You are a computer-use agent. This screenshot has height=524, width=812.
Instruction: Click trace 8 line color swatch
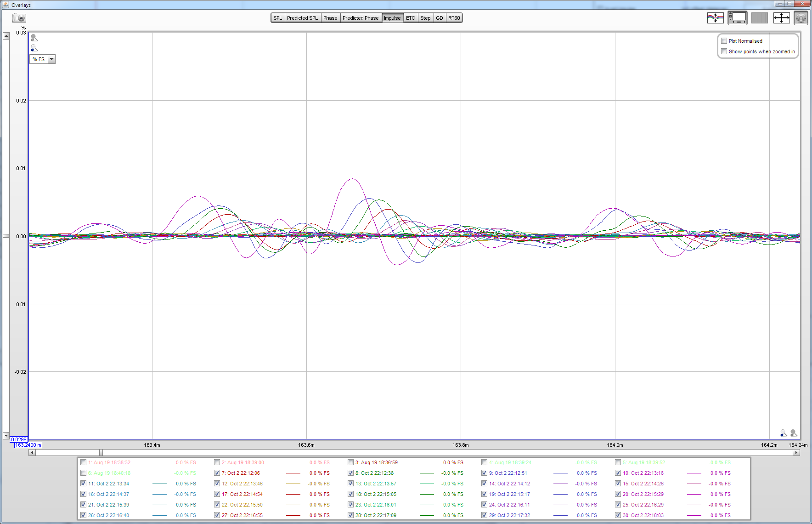click(427, 473)
